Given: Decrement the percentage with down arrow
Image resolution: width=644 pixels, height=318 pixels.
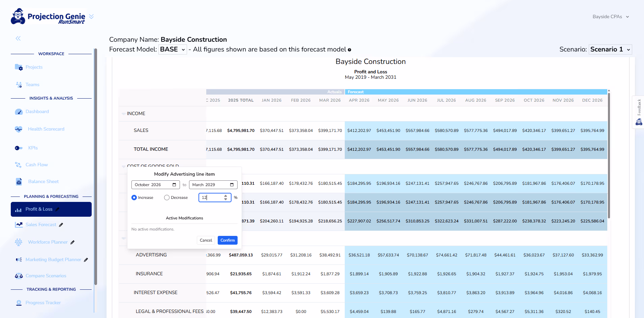Looking at the screenshot, I should pos(226,199).
